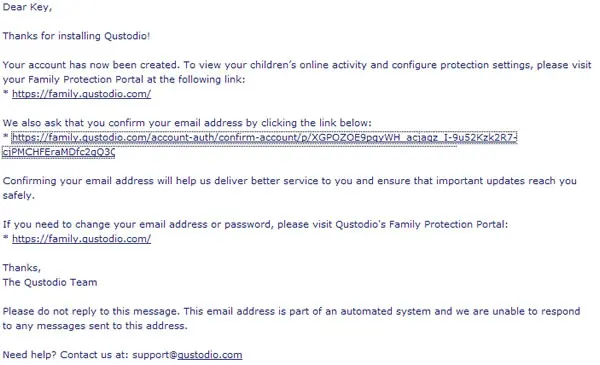The height and width of the screenshot is (365, 600).
Task: Click the "Thanks," closing line
Action: (x=22, y=268)
